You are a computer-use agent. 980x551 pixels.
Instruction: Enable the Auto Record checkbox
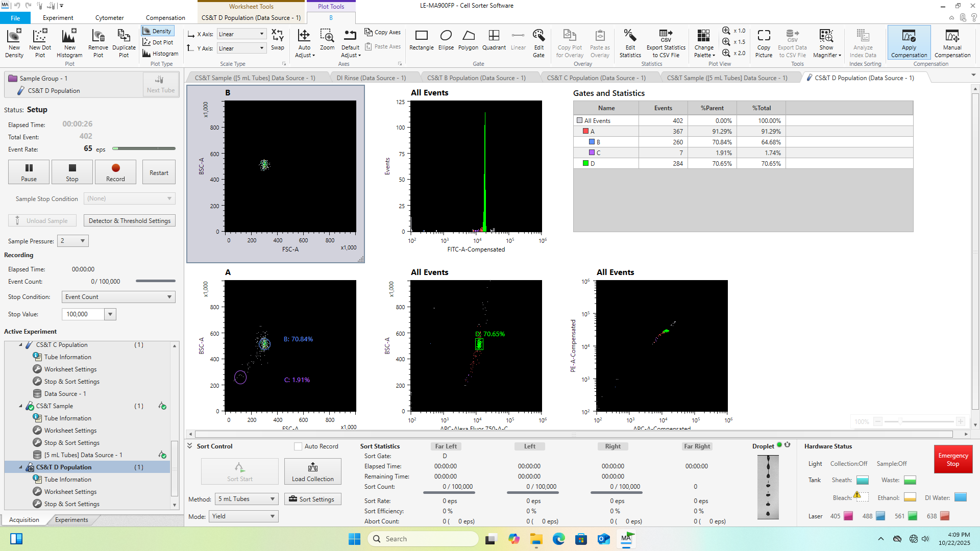click(298, 446)
